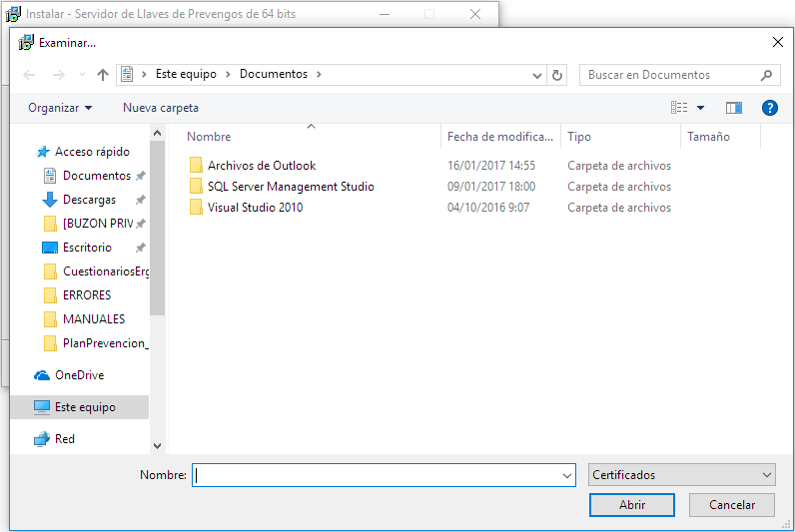Viewport: 795px width, 532px height.
Task: Click the Refresh icon in address bar
Action: point(557,75)
